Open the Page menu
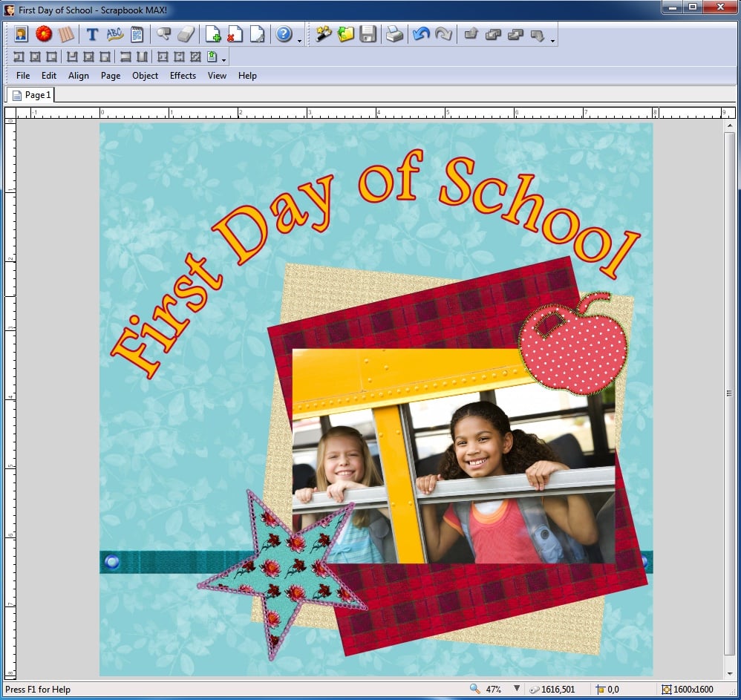This screenshot has height=700, width=741. 111,76
